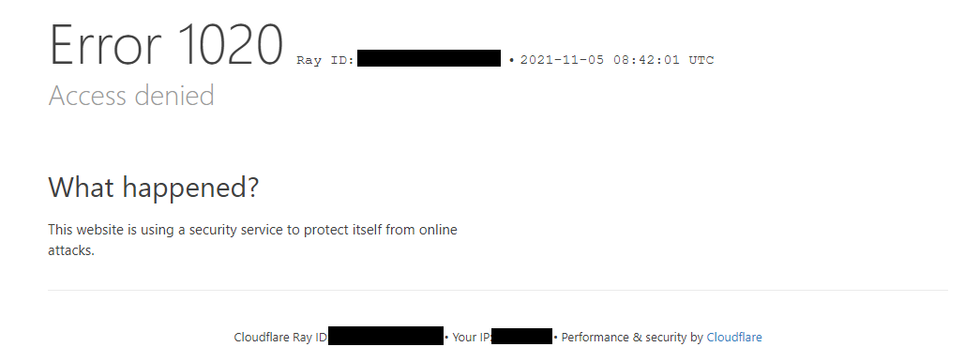The width and height of the screenshot is (980, 362).
Task: Click the UTC text after timestamp
Action: pos(701,60)
